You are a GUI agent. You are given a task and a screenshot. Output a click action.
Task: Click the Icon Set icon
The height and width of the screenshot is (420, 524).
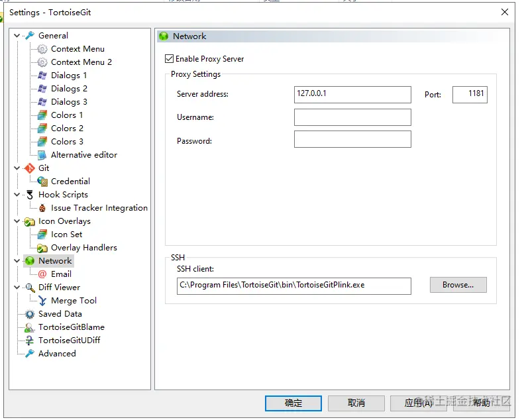[42, 235]
